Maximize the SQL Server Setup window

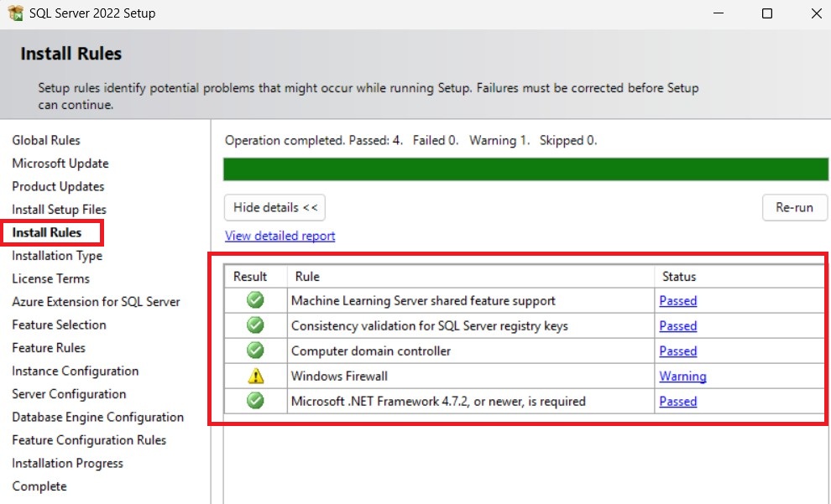[767, 13]
